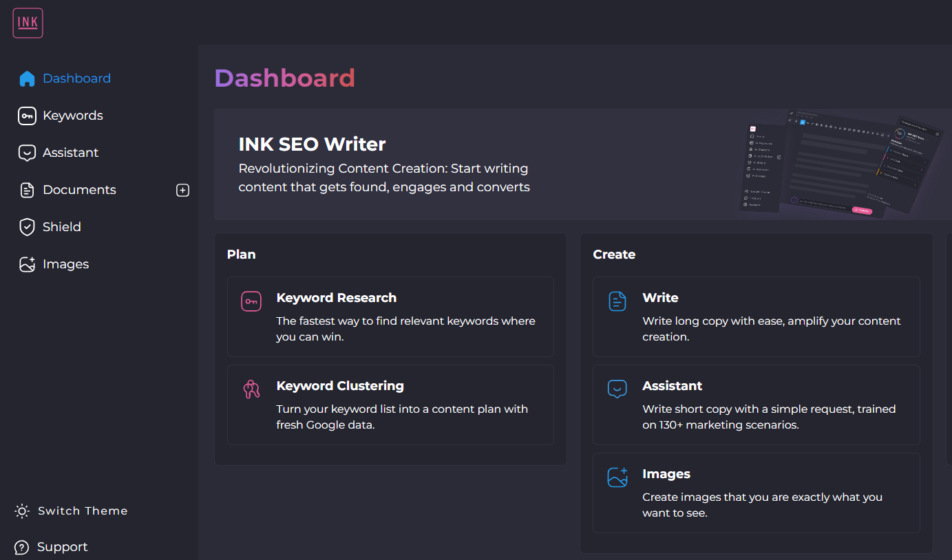
Task: Open the Images card under Create
Action: tap(757, 493)
